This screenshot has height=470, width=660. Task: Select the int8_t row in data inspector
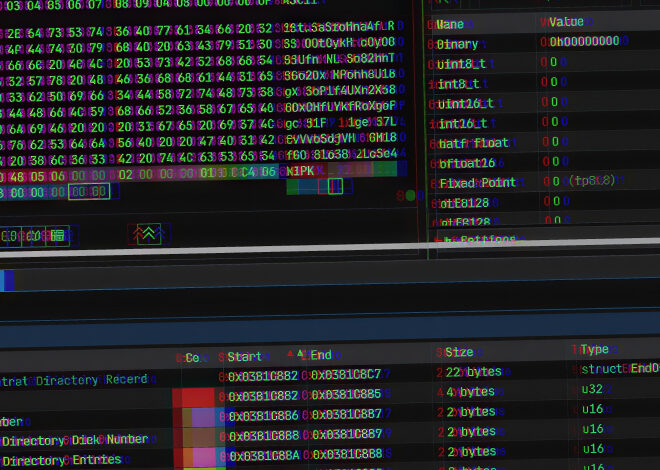click(x=543, y=82)
